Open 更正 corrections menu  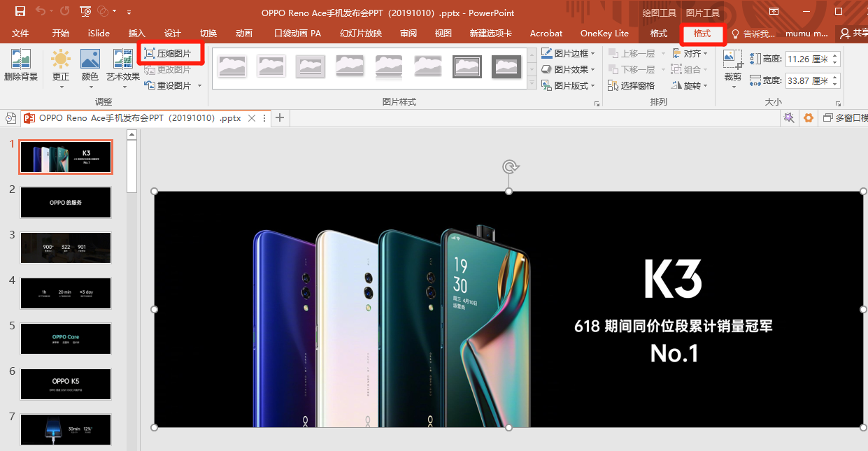pos(61,68)
